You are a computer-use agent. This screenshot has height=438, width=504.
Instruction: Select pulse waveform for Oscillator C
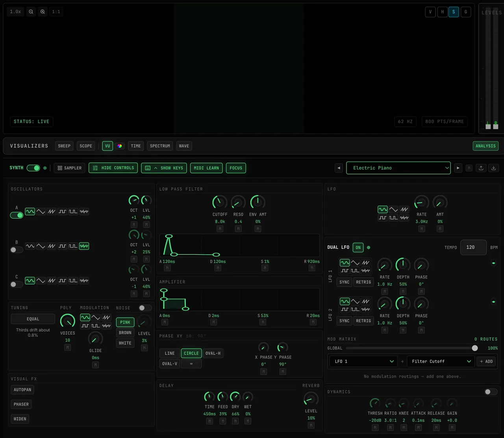click(73, 280)
